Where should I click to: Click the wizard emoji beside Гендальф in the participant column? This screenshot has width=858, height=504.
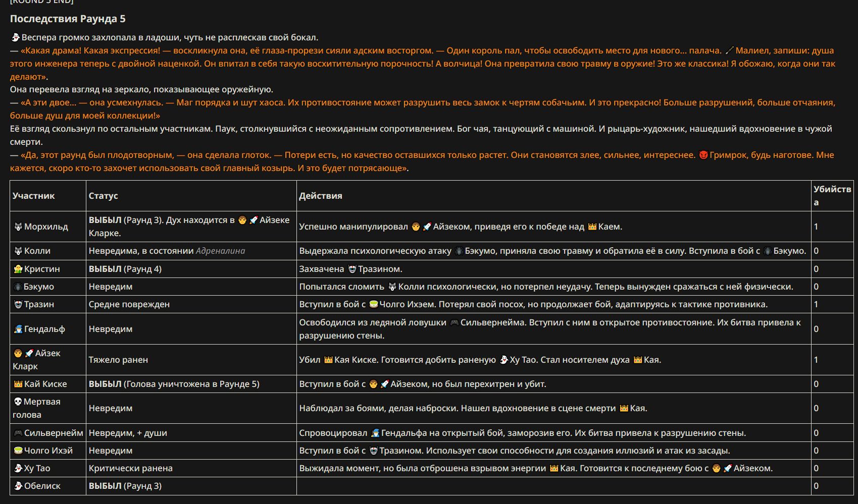point(18,329)
